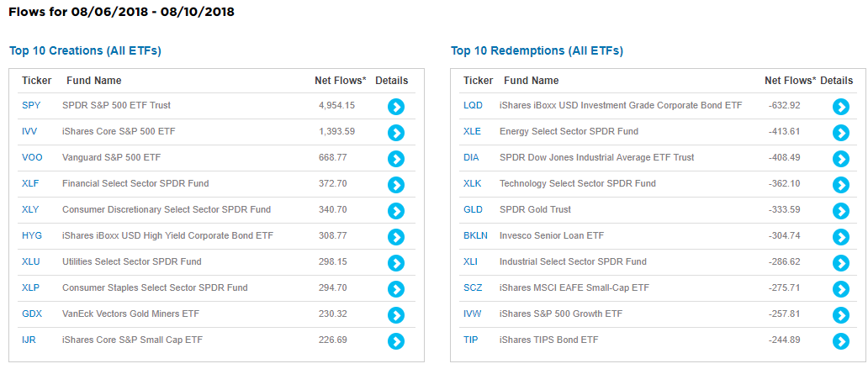Viewport: 868px width, 369px height.
Task: Open details arrow for XLK row
Action: coord(841,185)
